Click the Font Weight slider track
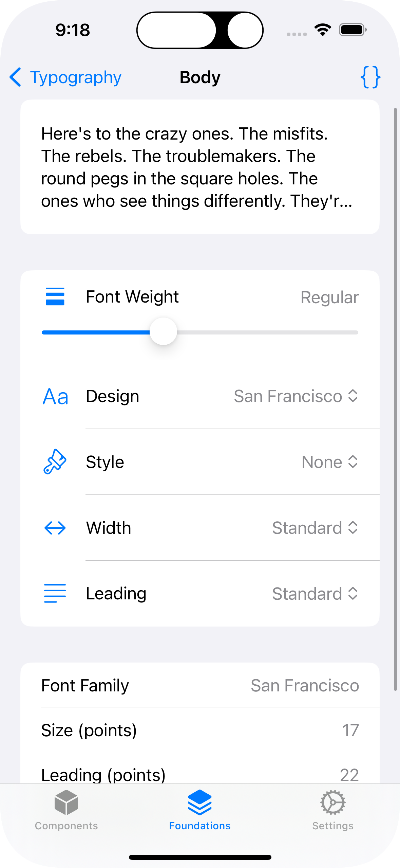 pos(265,332)
